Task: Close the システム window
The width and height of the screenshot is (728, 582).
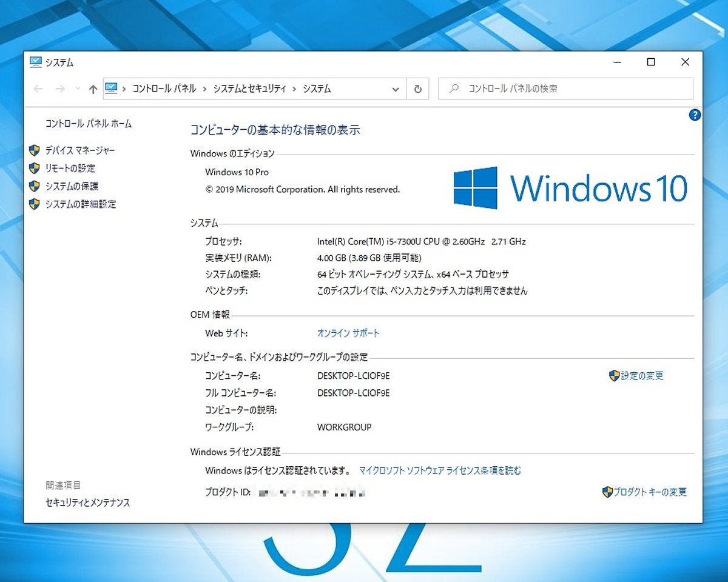Action: click(685, 62)
